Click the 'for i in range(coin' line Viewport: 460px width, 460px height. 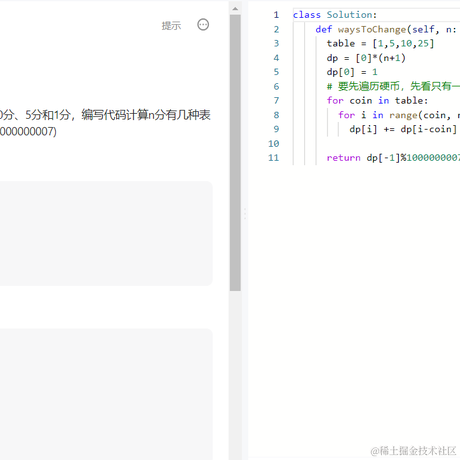(399, 115)
